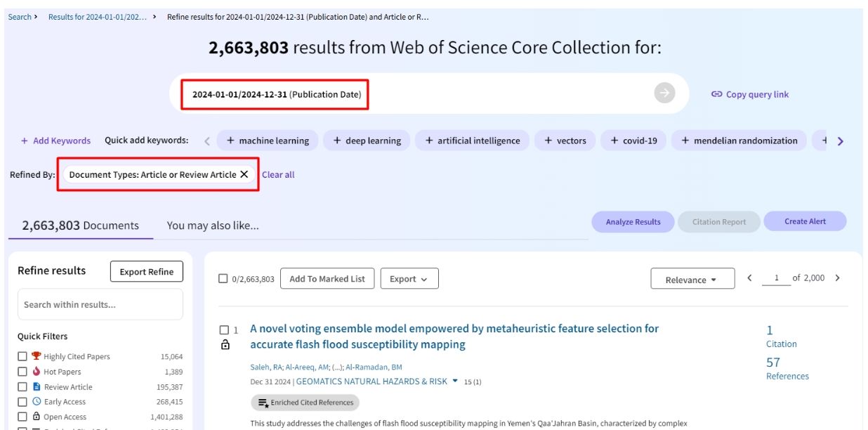Open author Al-Ramadan, BM
The width and height of the screenshot is (868, 430).
[374, 367]
